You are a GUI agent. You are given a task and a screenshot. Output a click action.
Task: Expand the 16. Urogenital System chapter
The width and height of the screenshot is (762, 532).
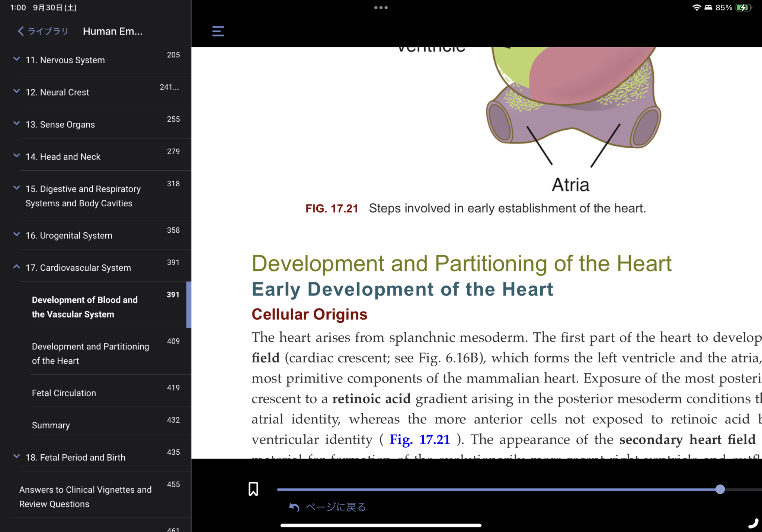16,235
